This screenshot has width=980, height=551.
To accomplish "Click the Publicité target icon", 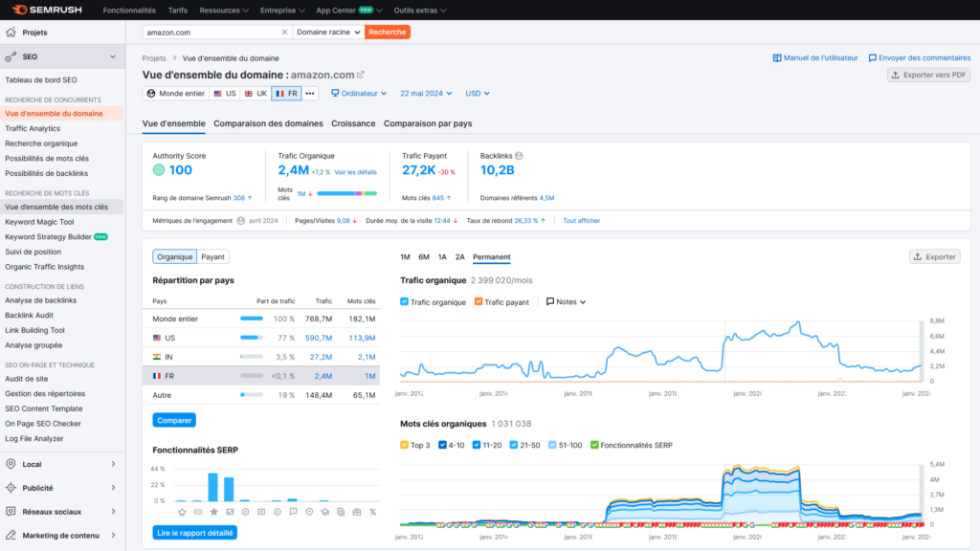I will [x=11, y=488].
